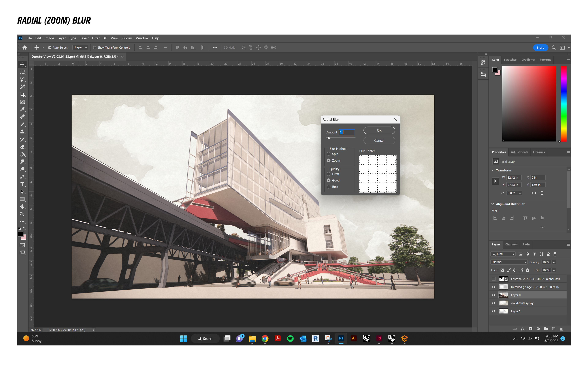Click the Zoom tool in toolbar

coord(22,214)
